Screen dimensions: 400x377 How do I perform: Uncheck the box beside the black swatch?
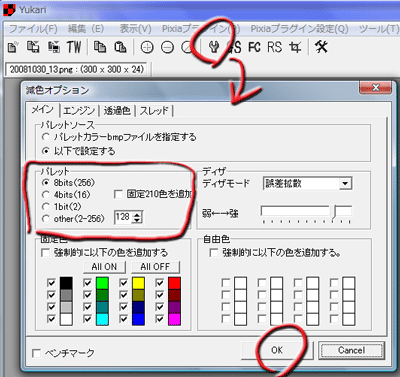tap(51, 283)
